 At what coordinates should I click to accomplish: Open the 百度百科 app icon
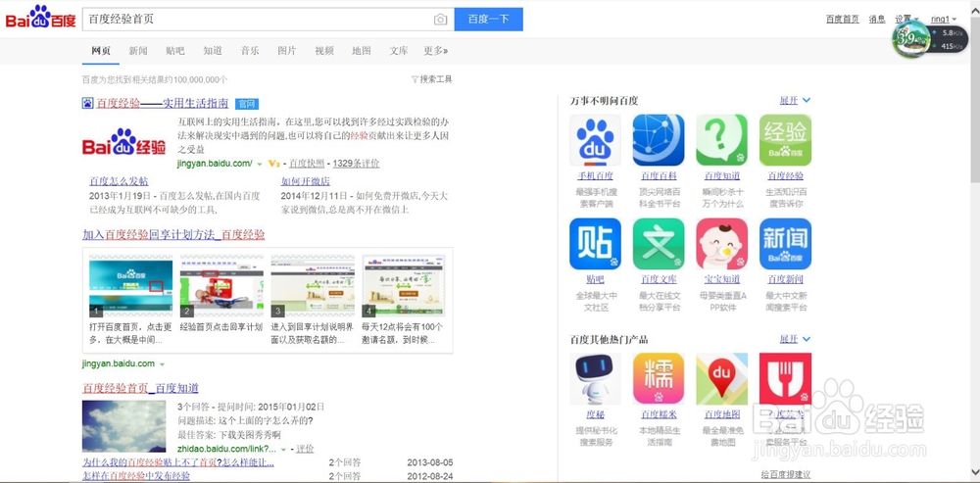click(659, 140)
